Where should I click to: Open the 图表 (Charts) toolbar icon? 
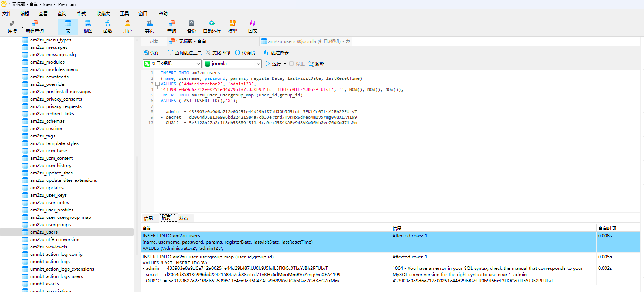[x=253, y=27]
